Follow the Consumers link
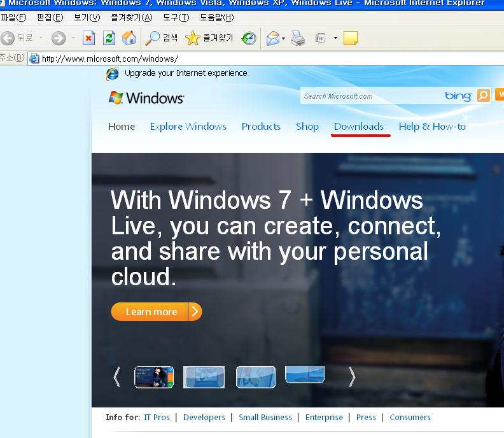 click(410, 418)
